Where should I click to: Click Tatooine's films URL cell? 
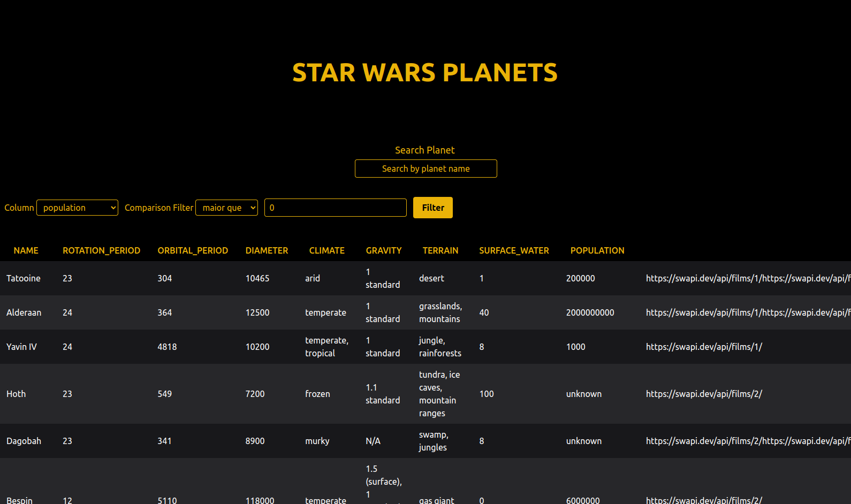pyautogui.click(x=748, y=278)
